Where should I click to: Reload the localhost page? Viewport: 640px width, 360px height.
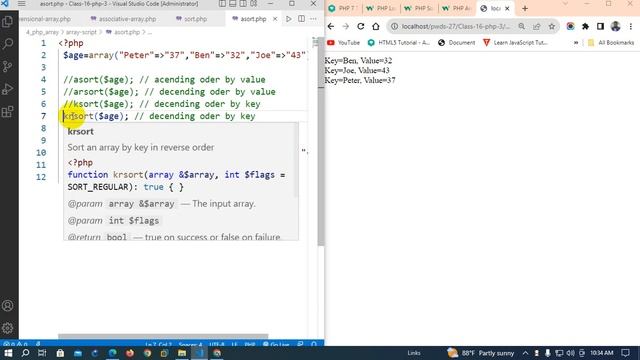tap(360, 26)
